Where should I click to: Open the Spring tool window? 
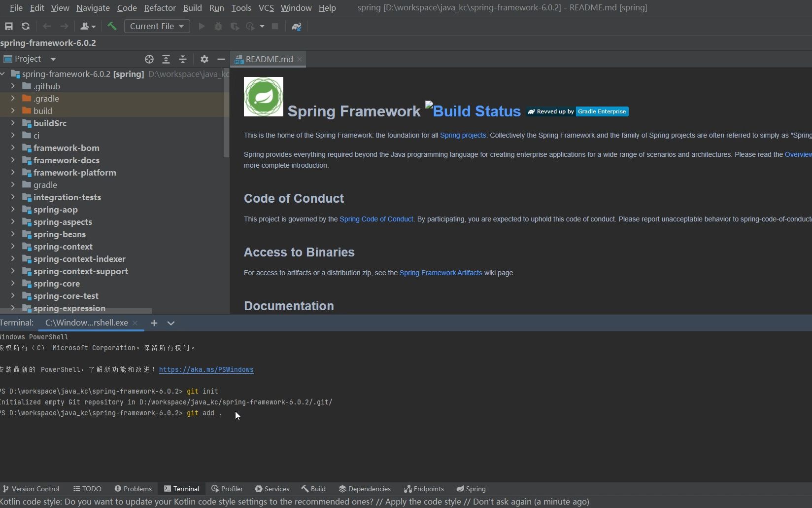coord(471,489)
